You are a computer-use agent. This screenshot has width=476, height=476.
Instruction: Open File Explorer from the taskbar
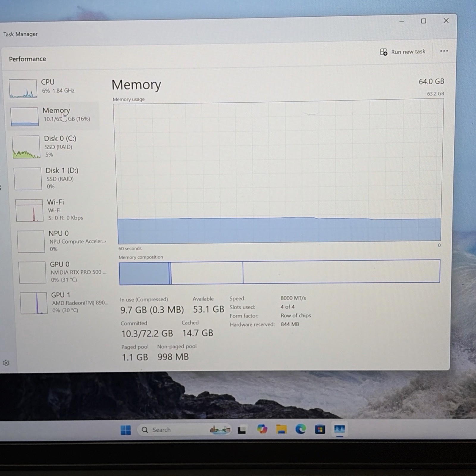[281, 429]
